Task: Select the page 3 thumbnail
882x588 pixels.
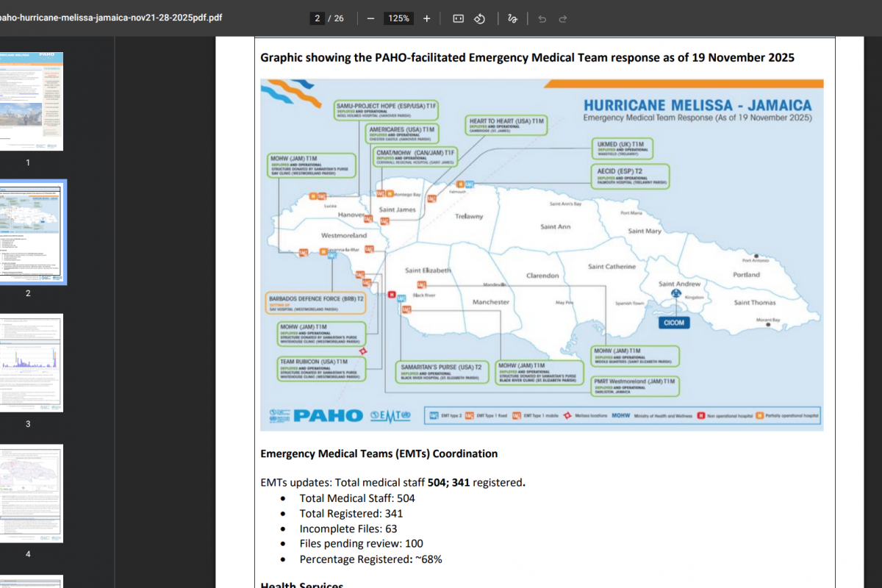Action: tap(32, 362)
